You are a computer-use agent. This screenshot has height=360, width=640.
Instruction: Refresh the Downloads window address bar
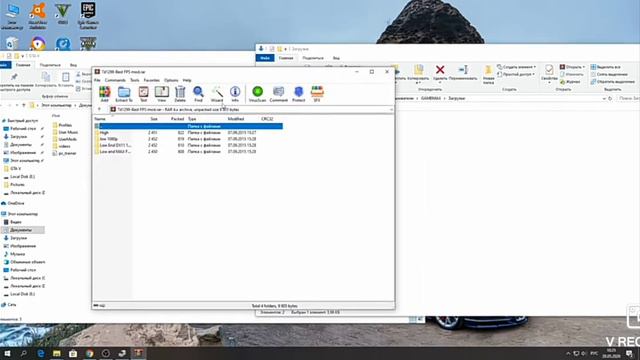point(610,98)
